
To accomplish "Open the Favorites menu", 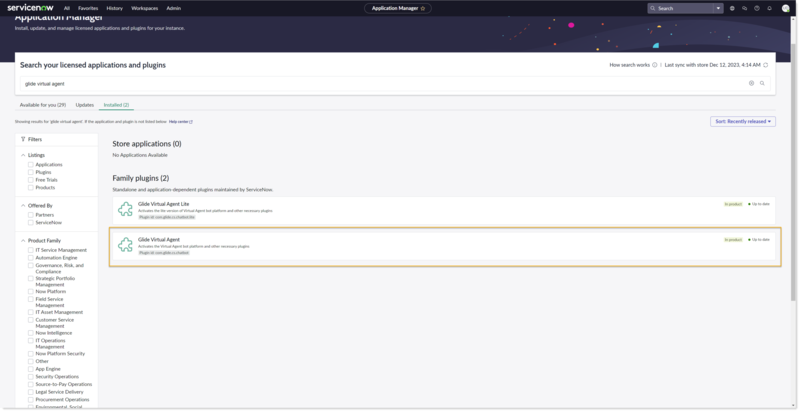I will (88, 8).
